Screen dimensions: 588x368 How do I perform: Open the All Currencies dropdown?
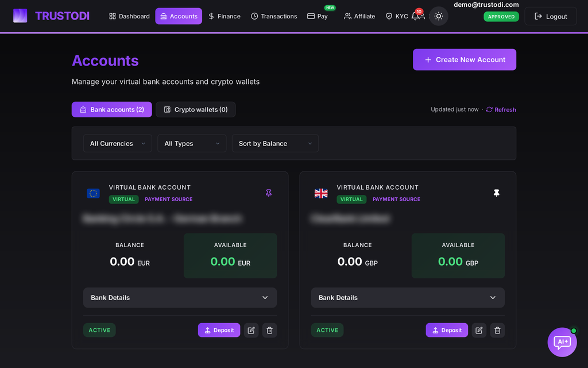tap(117, 143)
